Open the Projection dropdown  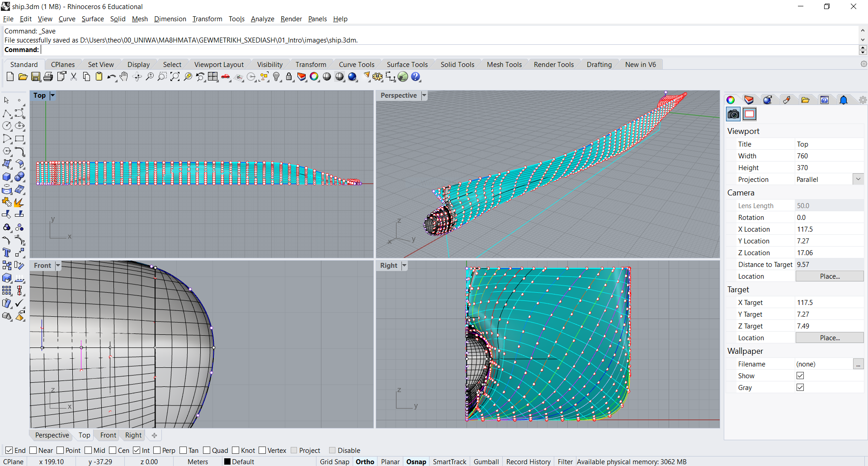pos(858,179)
